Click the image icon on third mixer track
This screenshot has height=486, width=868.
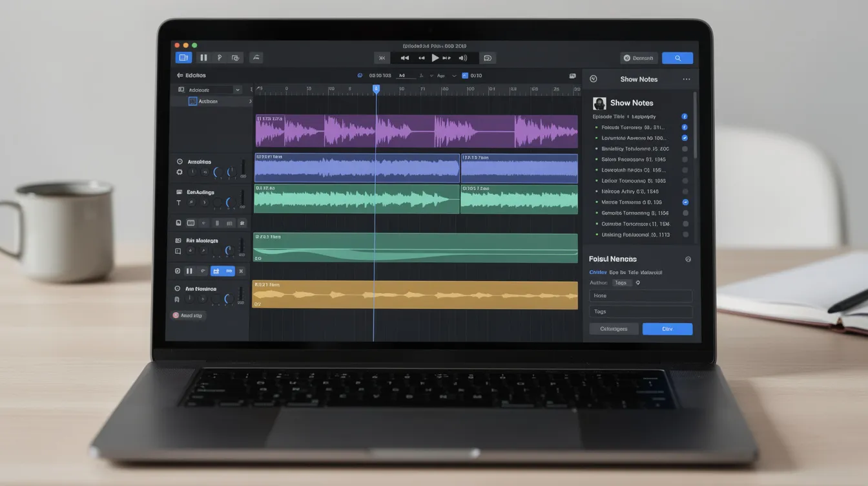pos(178,240)
